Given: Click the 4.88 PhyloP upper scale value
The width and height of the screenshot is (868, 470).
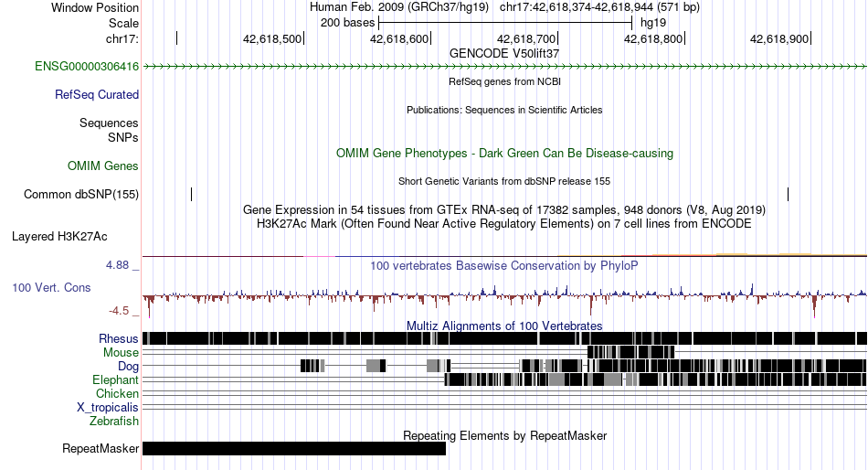Looking at the screenshot, I should tap(117, 265).
